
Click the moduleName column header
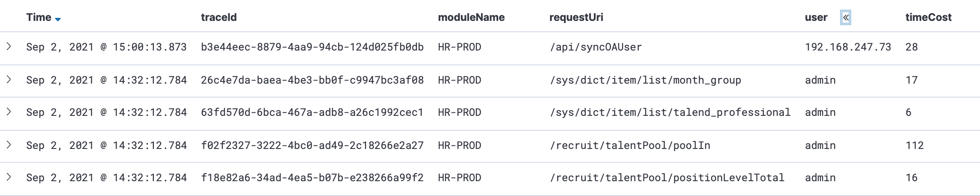click(x=471, y=17)
